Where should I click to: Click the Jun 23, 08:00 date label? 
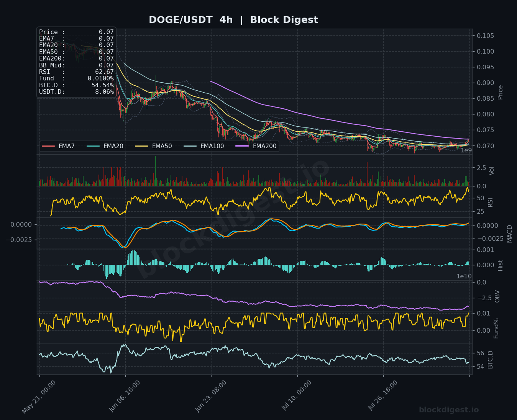[x=211, y=396]
